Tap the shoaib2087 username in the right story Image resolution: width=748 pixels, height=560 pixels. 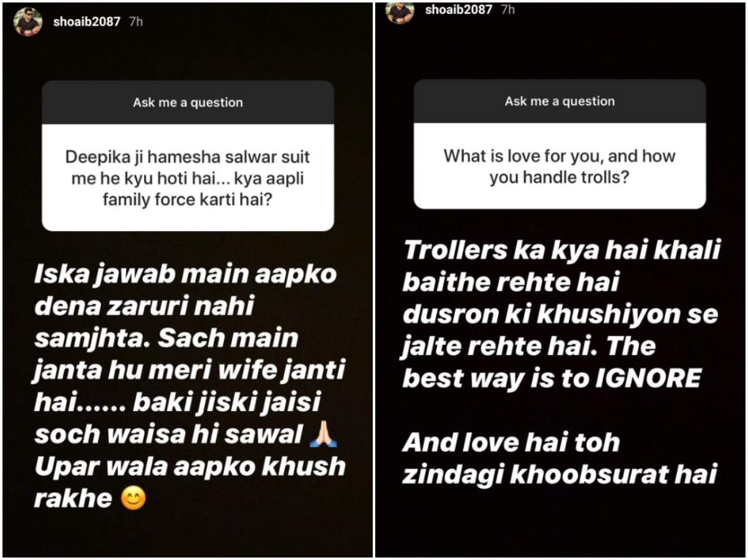[x=459, y=10]
